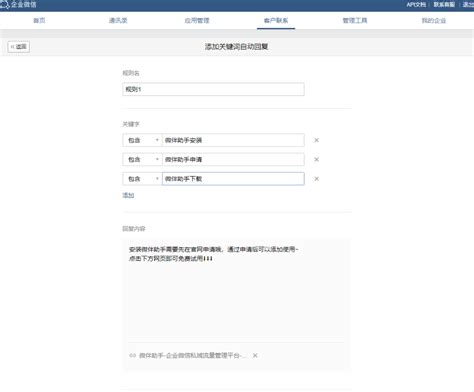Click the 返回 back button
Screen dimensions: 474x392
(19, 47)
